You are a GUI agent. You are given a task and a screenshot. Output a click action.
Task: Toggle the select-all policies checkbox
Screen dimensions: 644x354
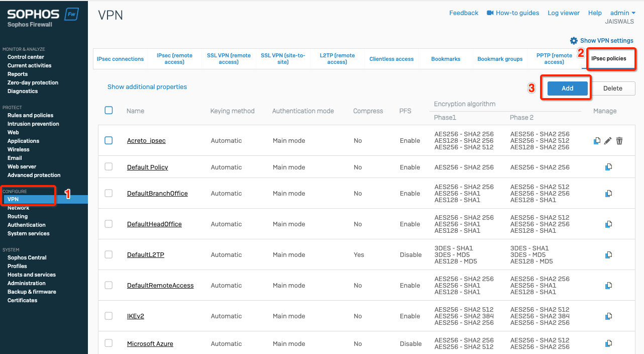(109, 110)
